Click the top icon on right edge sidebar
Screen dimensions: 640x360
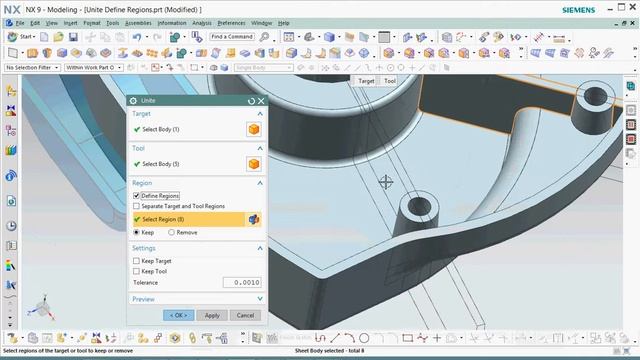[x=631, y=86]
